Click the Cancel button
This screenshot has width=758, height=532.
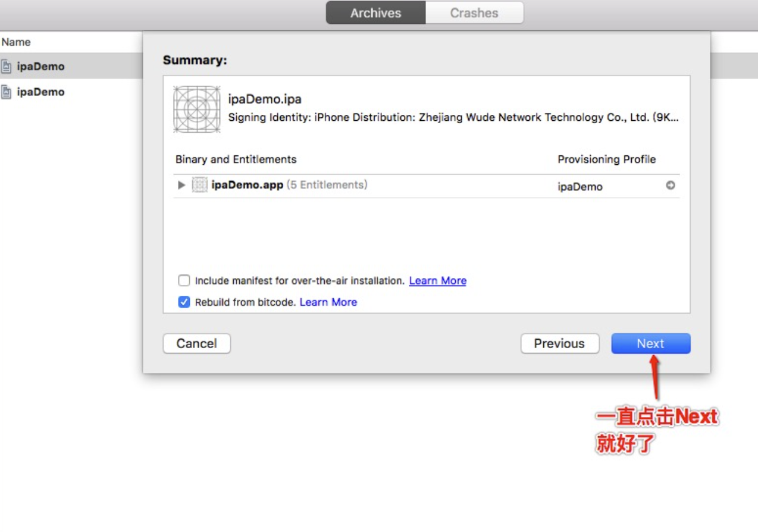pyautogui.click(x=197, y=343)
